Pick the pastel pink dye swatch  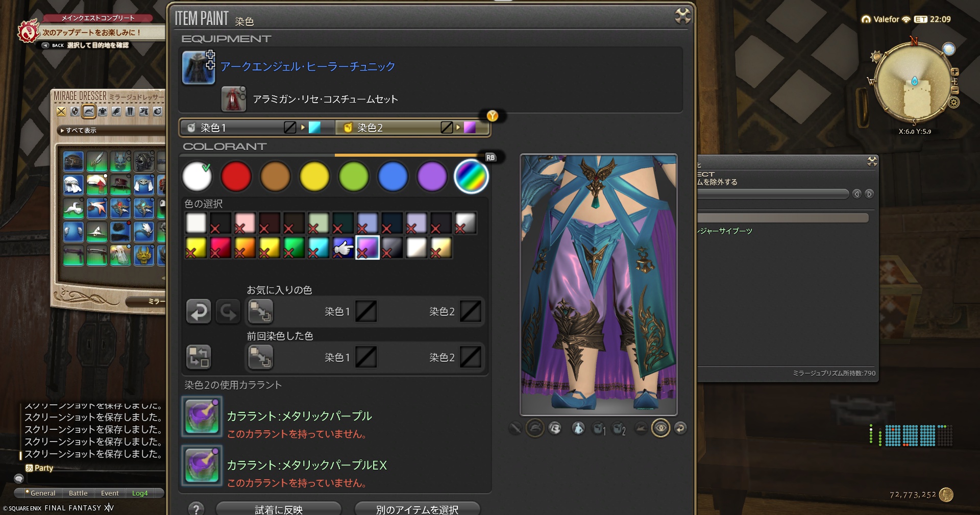coord(245,223)
